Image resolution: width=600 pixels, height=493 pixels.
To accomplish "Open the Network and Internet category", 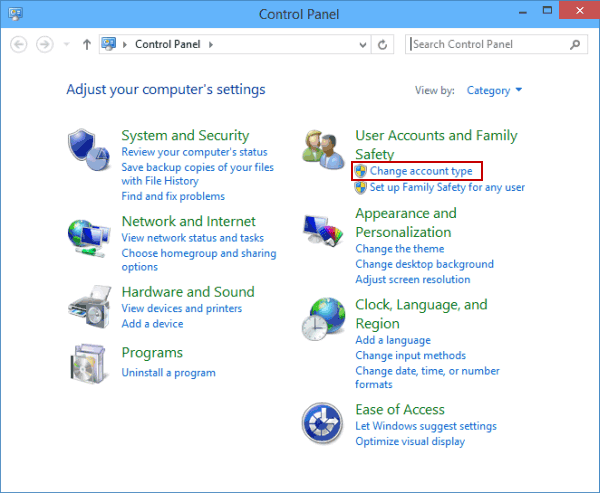I will coord(188,221).
